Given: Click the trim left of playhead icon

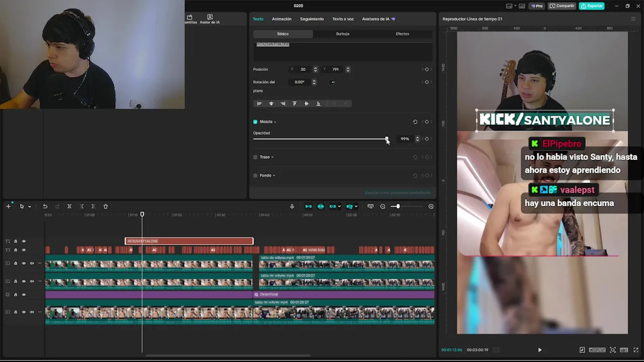Looking at the screenshot, I should [82, 206].
